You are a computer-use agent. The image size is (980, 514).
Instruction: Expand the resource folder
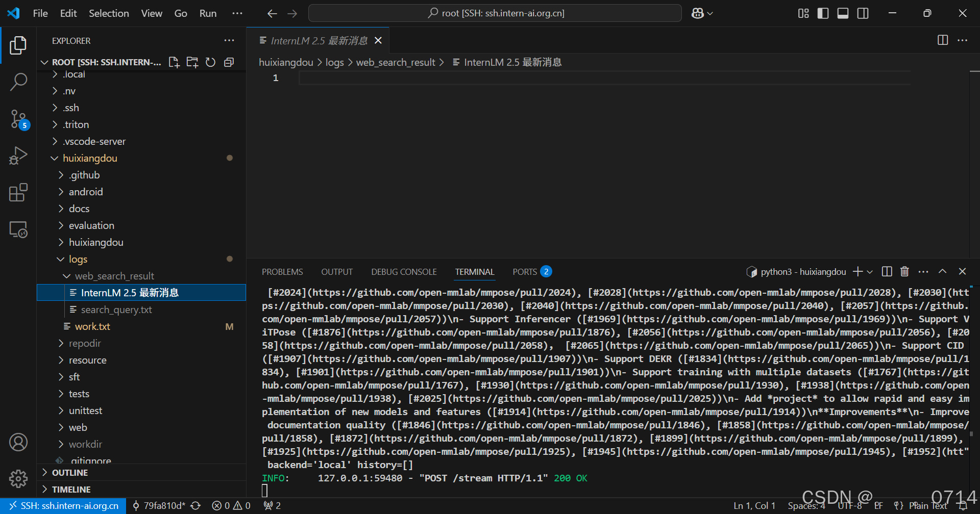[x=141, y=360]
